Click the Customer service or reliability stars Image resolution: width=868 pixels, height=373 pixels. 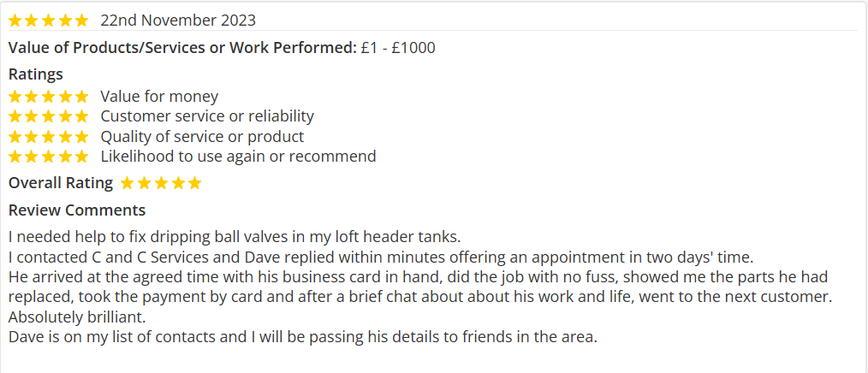click(48, 116)
